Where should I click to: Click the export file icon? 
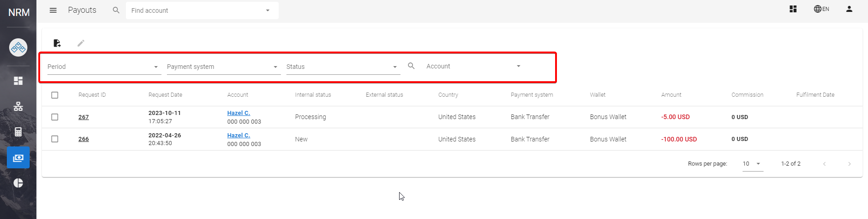pyautogui.click(x=57, y=43)
